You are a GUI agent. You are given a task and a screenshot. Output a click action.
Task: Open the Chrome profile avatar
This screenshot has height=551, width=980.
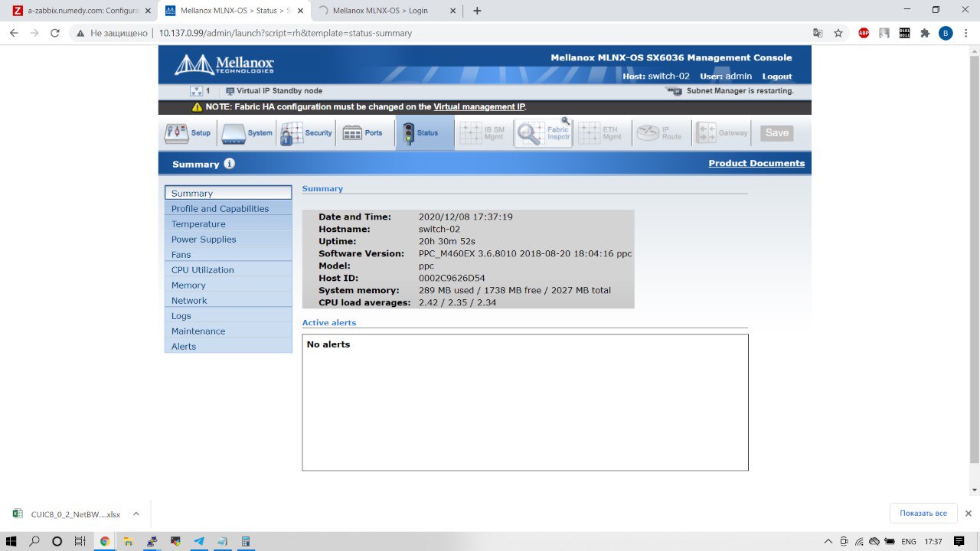coord(946,33)
